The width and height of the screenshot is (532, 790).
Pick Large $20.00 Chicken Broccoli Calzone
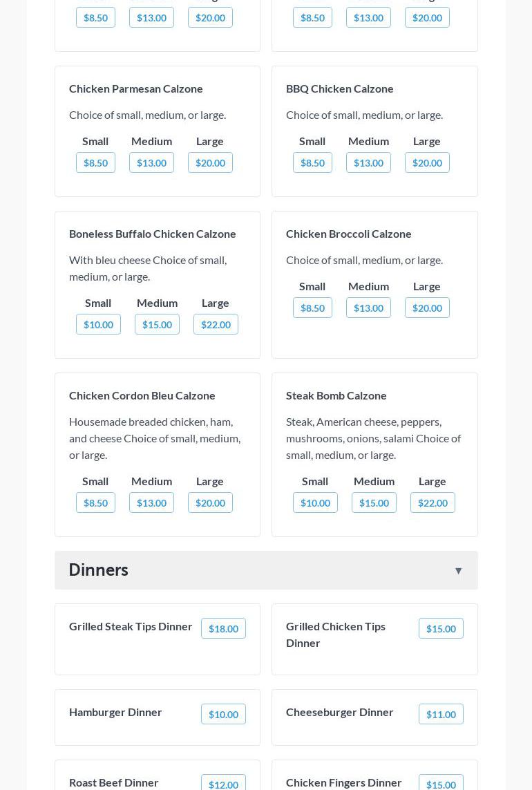click(x=427, y=308)
